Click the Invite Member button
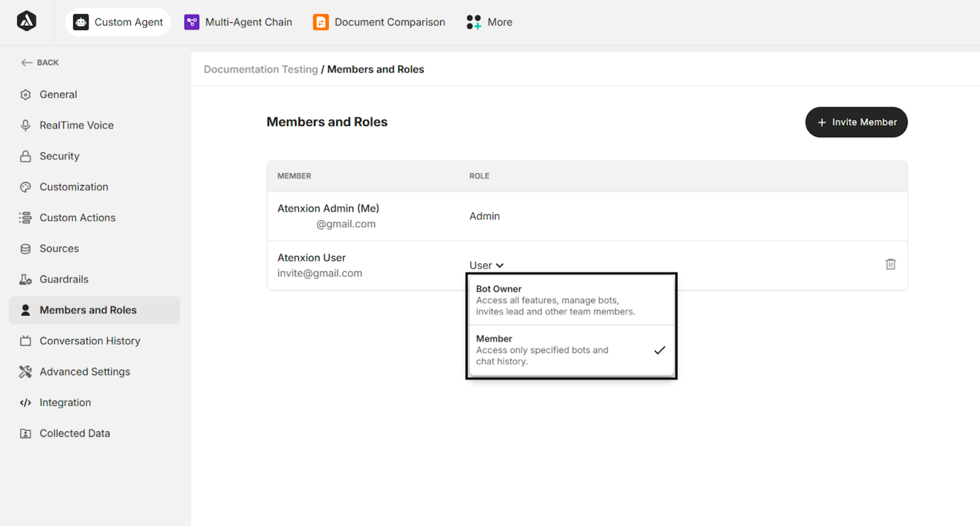980x526 pixels. [x=856, y=122]
